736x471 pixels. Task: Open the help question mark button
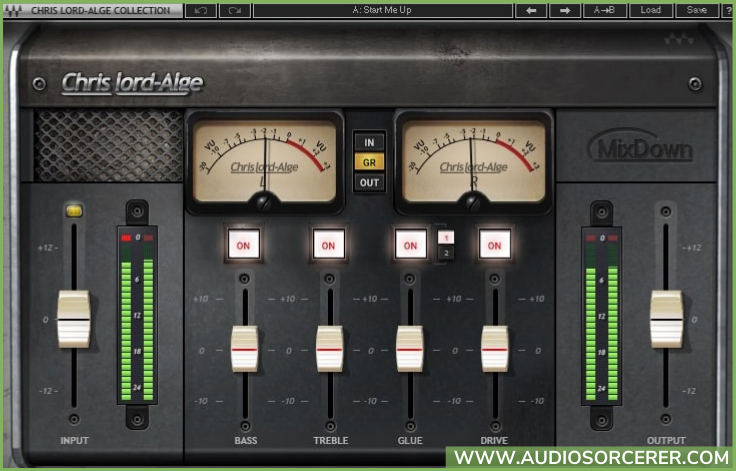[x=728, y=10]
